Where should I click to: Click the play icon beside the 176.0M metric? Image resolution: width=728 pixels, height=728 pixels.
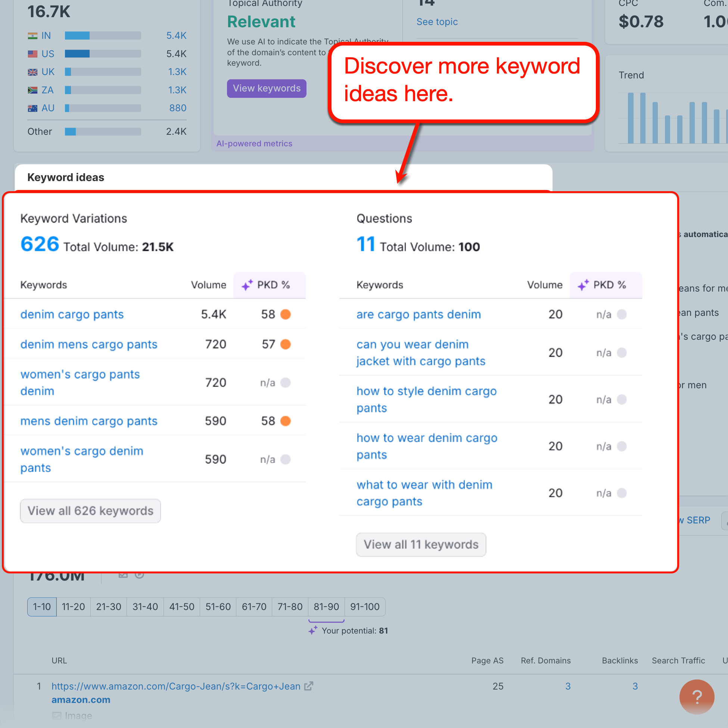[139, 575]
